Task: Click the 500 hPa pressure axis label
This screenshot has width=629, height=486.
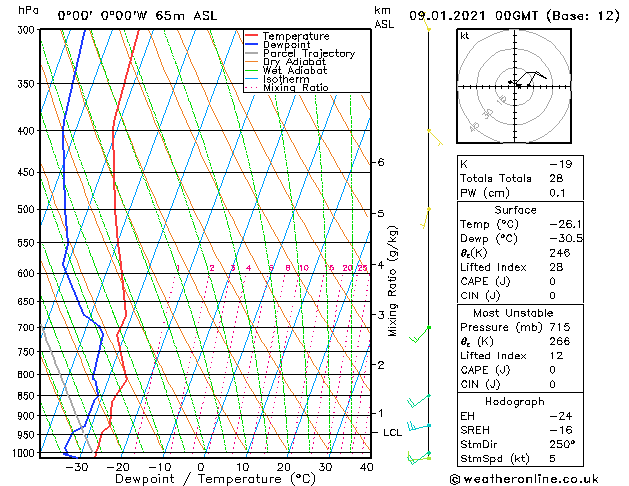Action: click(26, 209)
